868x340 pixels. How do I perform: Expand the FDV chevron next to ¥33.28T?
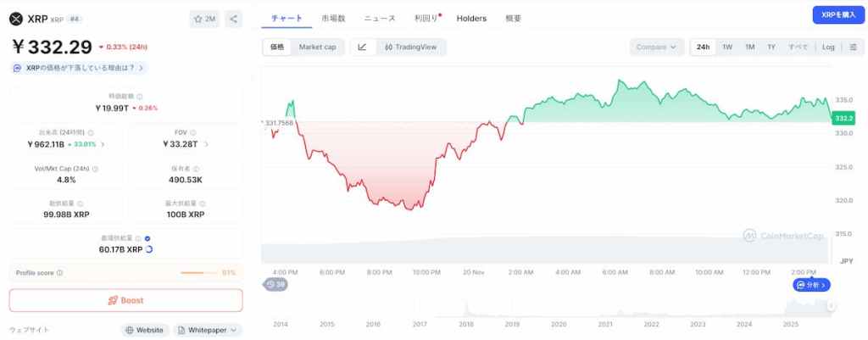tap(206, 144)
